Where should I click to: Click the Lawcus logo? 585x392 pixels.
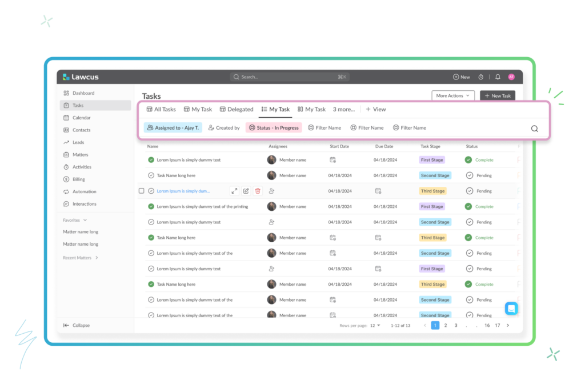pos(81,77)
